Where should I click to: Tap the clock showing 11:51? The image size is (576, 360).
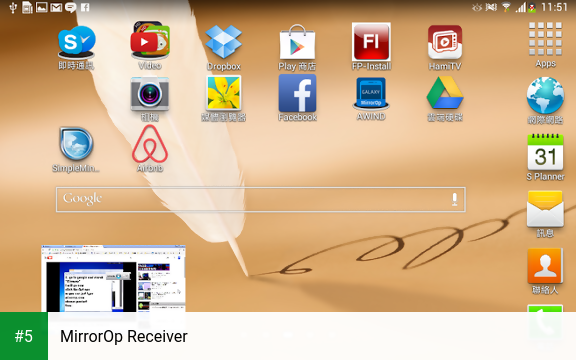point(554,7)
